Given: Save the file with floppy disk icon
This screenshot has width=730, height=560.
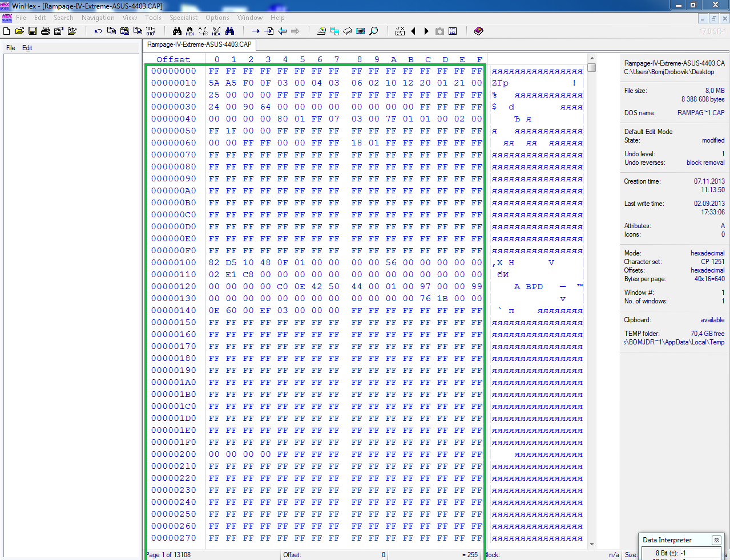Looking at the screenshot, I should pyautogui.click(x=32, y=31).
